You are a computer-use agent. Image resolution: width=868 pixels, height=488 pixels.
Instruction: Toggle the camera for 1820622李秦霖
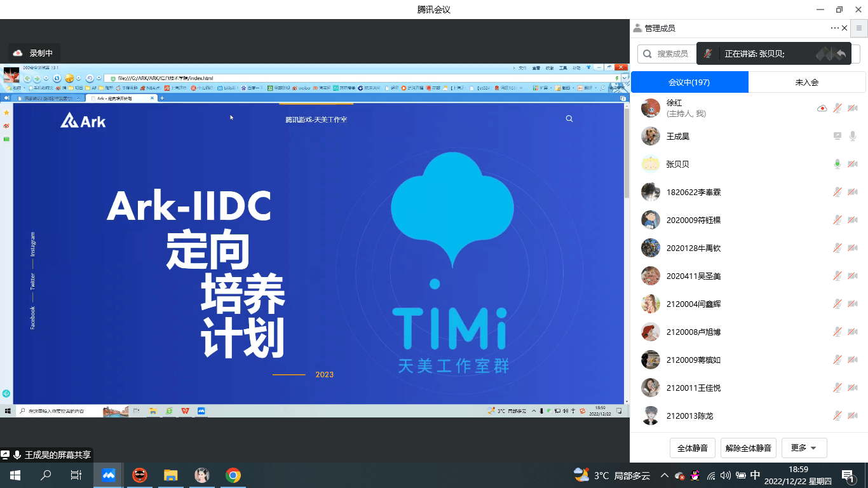(853, 192)
